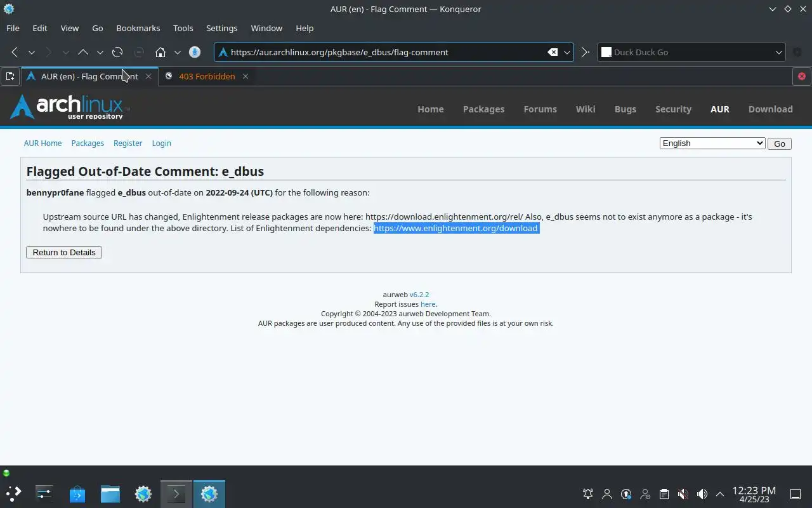
Task: Open the Help menu
Action: coord(304,28)
